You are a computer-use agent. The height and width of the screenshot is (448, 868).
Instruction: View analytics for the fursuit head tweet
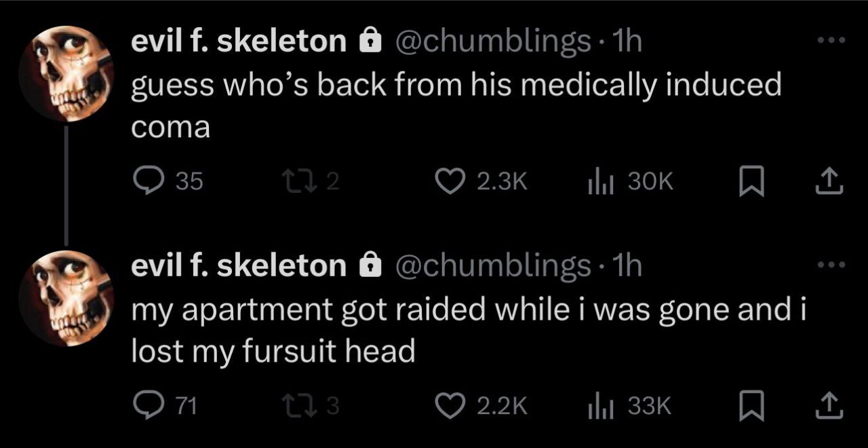coord(597,405)
